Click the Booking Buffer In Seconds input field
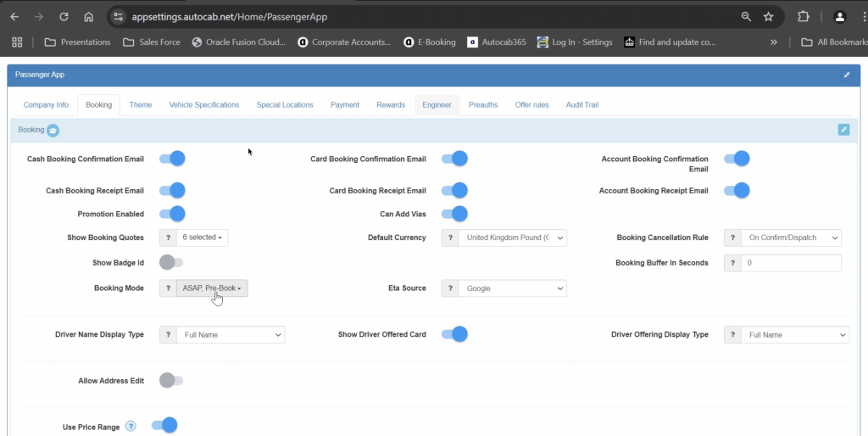 coord(791,263)
